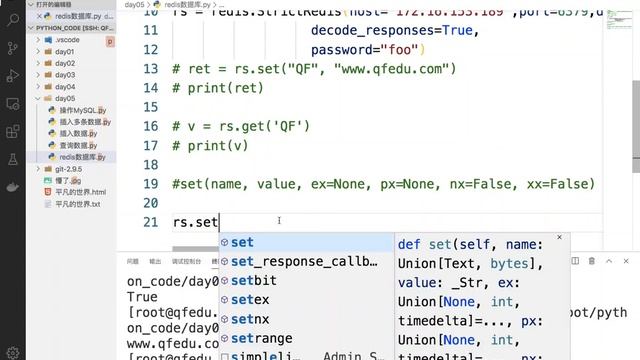Click the editor horizontal scrollbar
Screen dimensions: 640x360
[196, 248]
